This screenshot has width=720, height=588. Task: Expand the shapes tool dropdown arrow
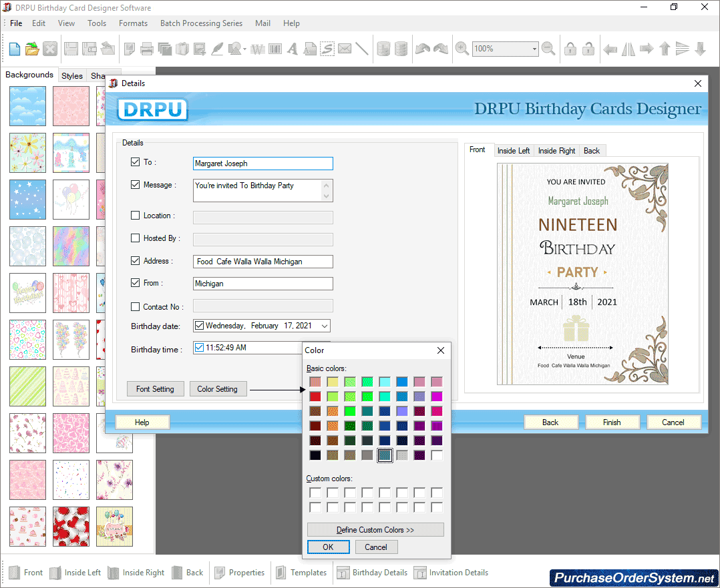click(244, 49)
